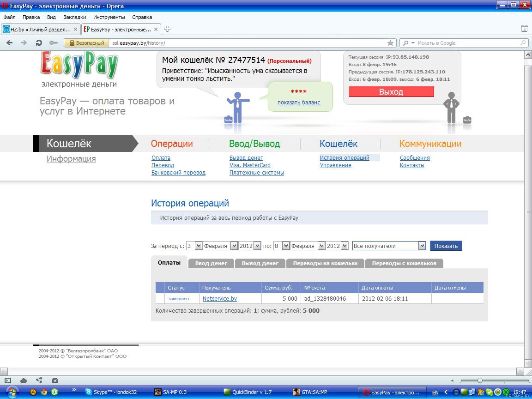Viewport: 532px width, 399px height.
Task: Switch to the Переводы на кошельки tab
Action: click(326, 263)
